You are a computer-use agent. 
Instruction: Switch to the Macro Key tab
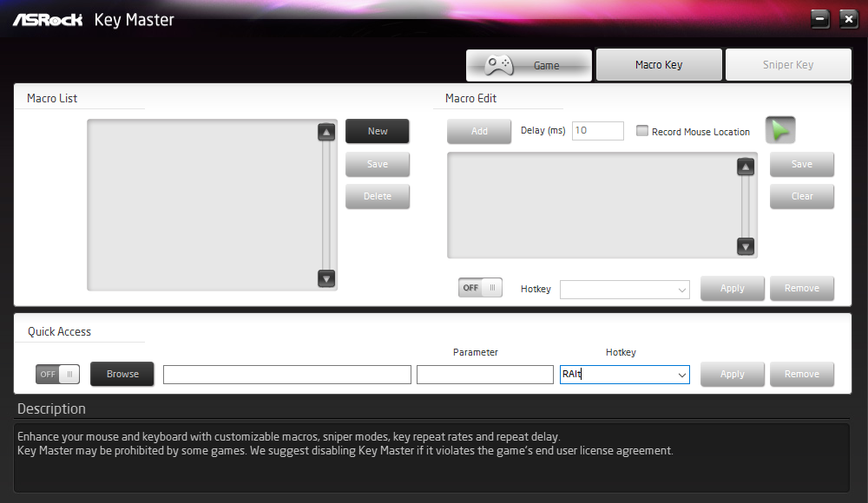[659, 65]
